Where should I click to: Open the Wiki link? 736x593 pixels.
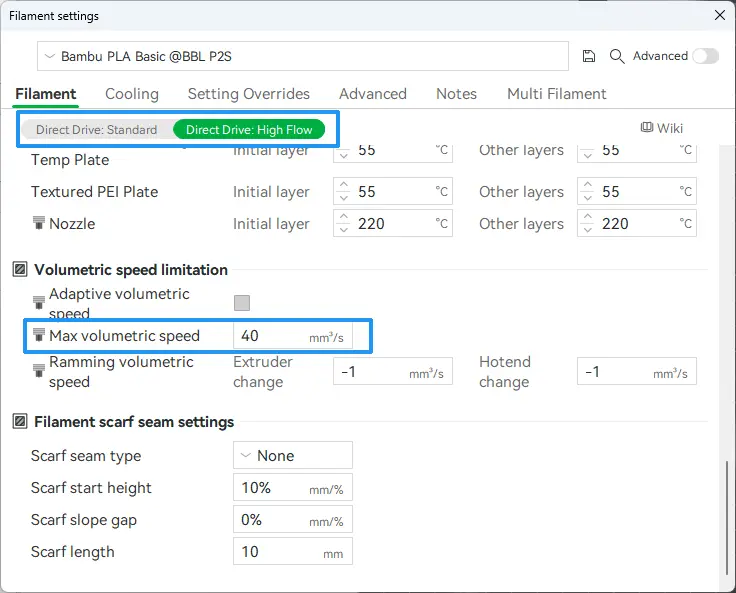662,128
